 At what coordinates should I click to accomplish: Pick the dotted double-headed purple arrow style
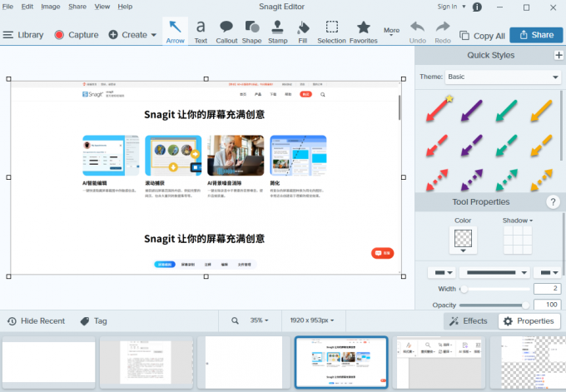(x=472, y=180)
